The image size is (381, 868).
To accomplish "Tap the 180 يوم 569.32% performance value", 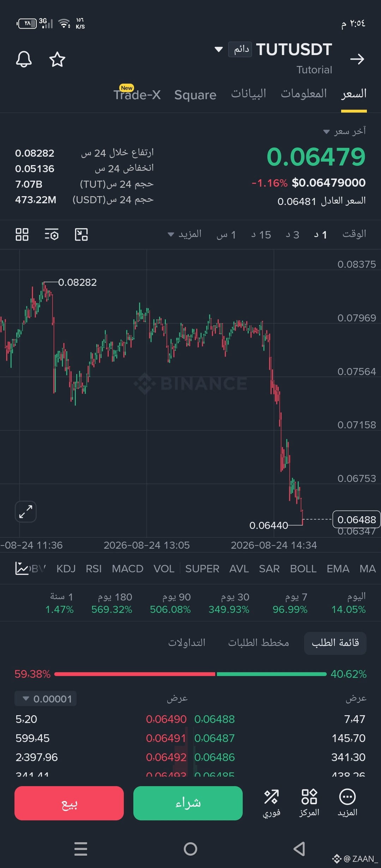I will pyautogui.click(x=112, y=603).
